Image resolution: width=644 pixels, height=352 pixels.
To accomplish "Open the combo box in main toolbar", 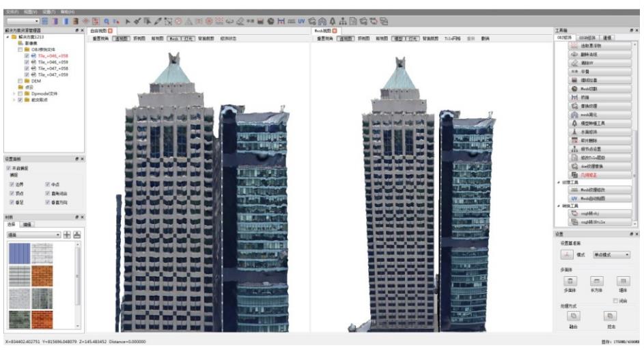I will 23,21.
